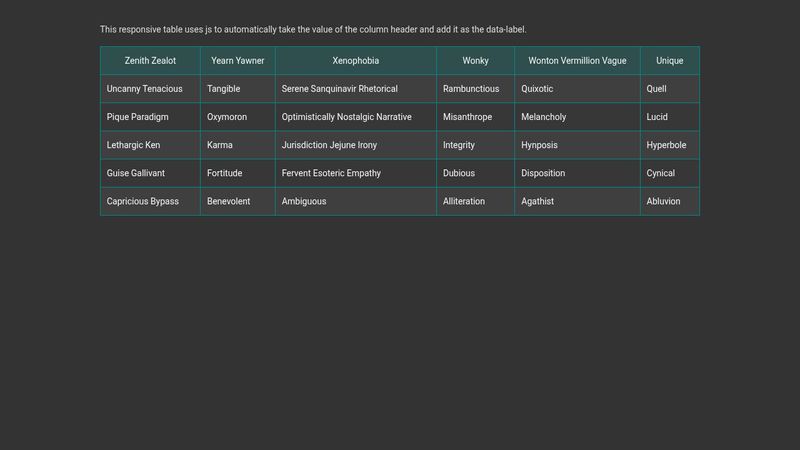This screenshot has width=800, height=450.
Task: Pick the Dubious cell
Action: [476, 173]
